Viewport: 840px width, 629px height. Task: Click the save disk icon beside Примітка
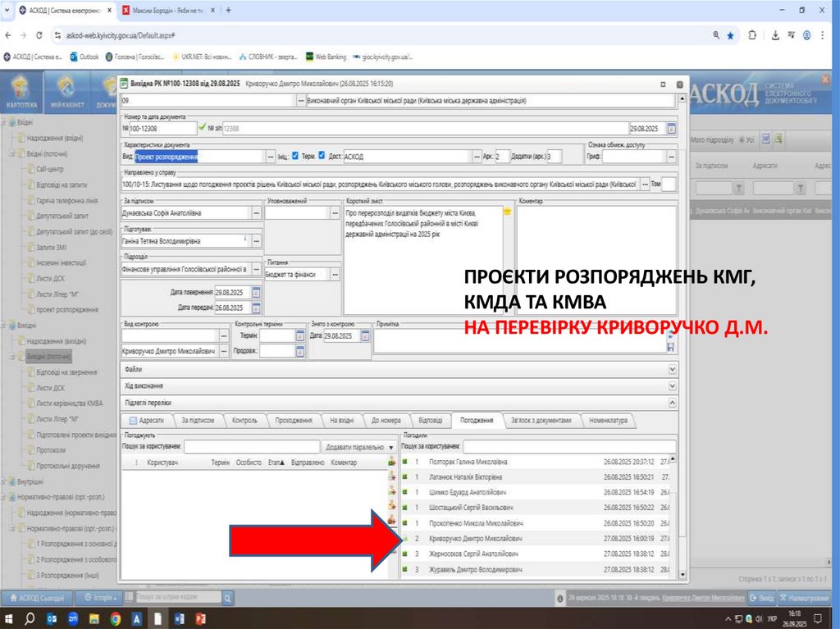pos(670,347)
